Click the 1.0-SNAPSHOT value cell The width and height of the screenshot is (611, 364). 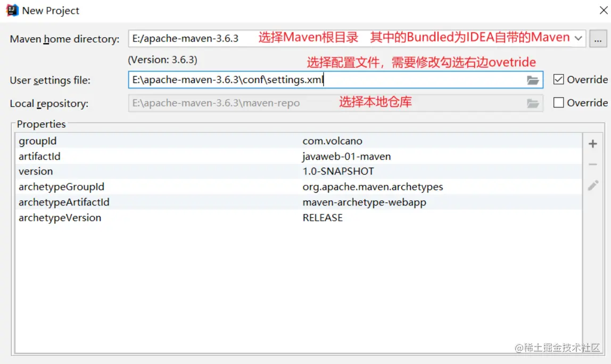point(338,171)
